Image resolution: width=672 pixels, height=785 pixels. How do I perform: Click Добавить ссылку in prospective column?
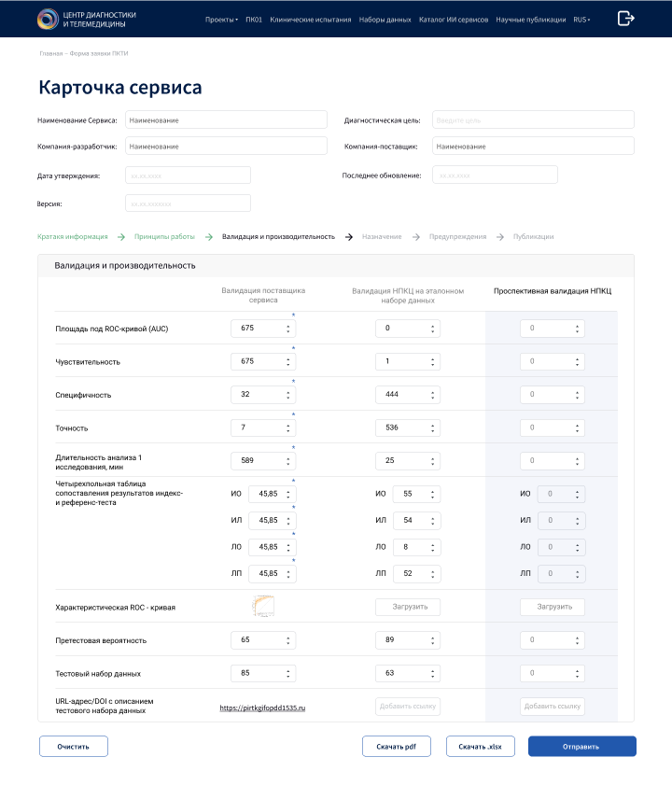tap(553, 707)
